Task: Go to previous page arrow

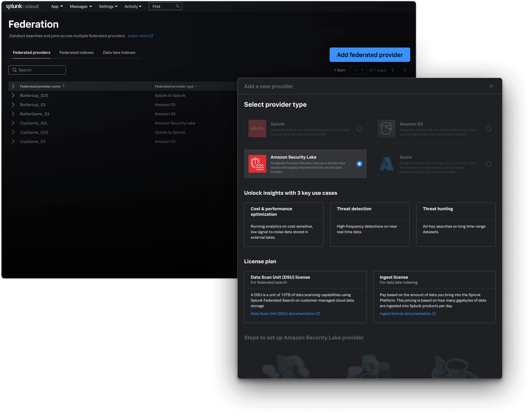Action: click(393, 70)
